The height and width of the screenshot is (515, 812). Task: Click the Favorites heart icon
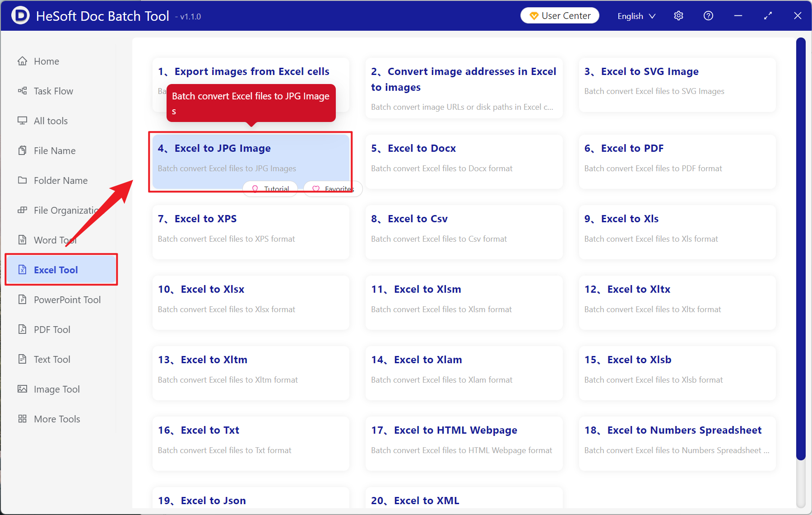[316, 189]
